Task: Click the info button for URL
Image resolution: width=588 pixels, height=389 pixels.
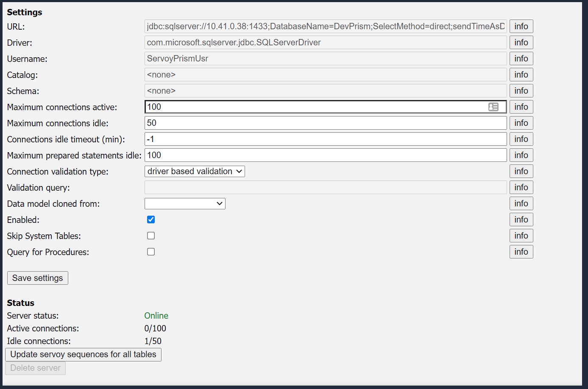Action: [521, 26]
